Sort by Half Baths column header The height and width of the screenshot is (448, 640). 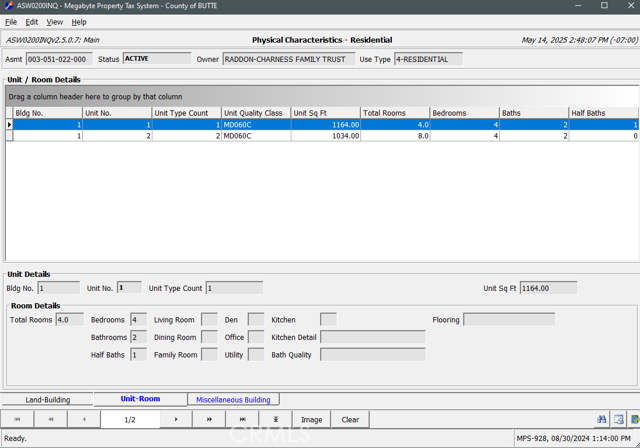coord(603,113)
